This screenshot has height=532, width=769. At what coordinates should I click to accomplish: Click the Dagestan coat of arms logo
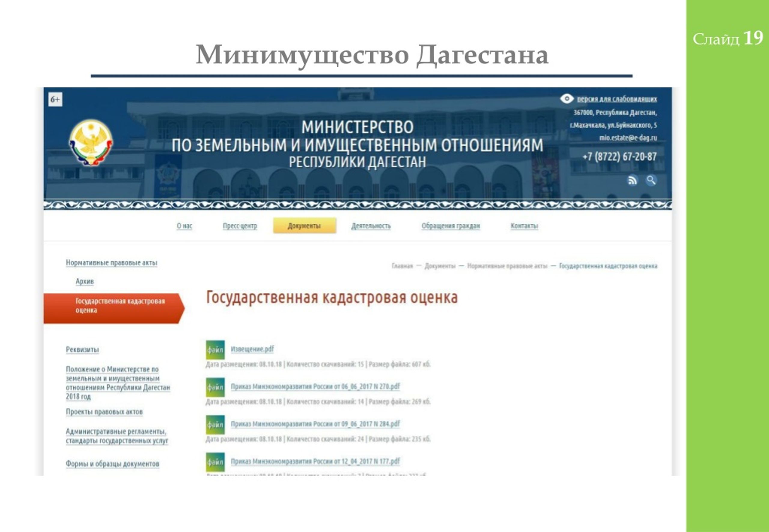(x=91, y=143)
